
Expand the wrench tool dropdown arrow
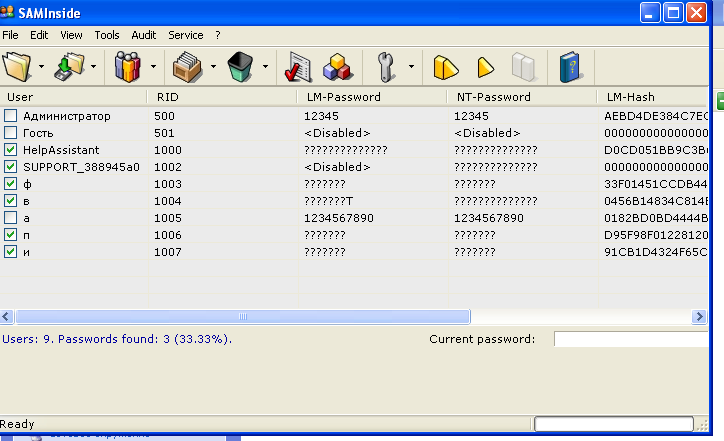411,67
